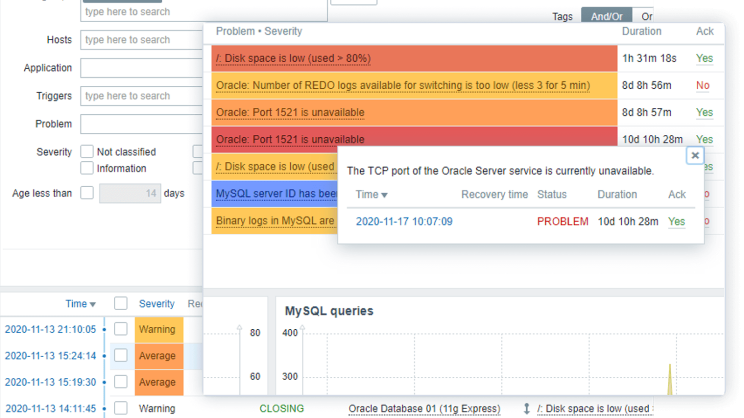Click the Average severity cell for 15:19:30 row
The width and height of the screenshot is (744, 418).
(x=159, y=382)
